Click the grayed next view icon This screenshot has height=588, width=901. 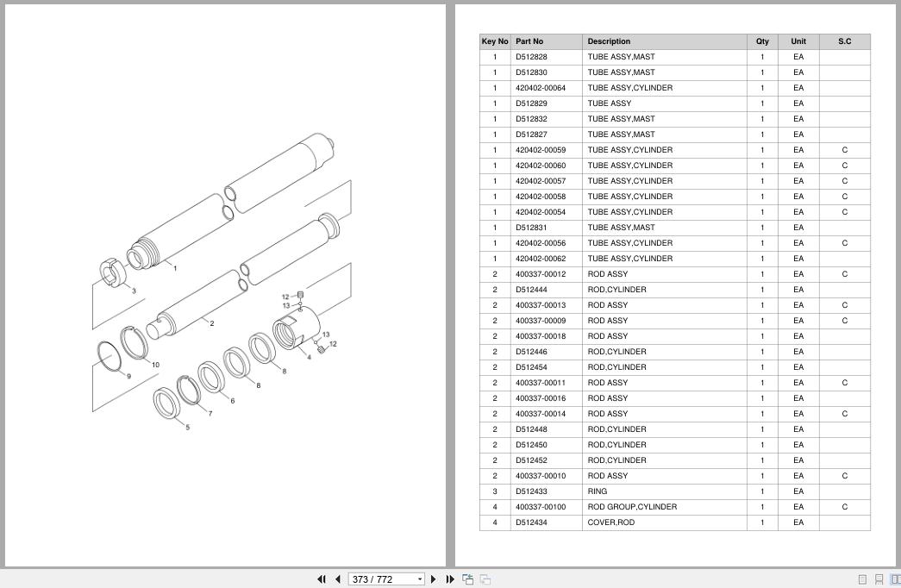coord(485,579)
